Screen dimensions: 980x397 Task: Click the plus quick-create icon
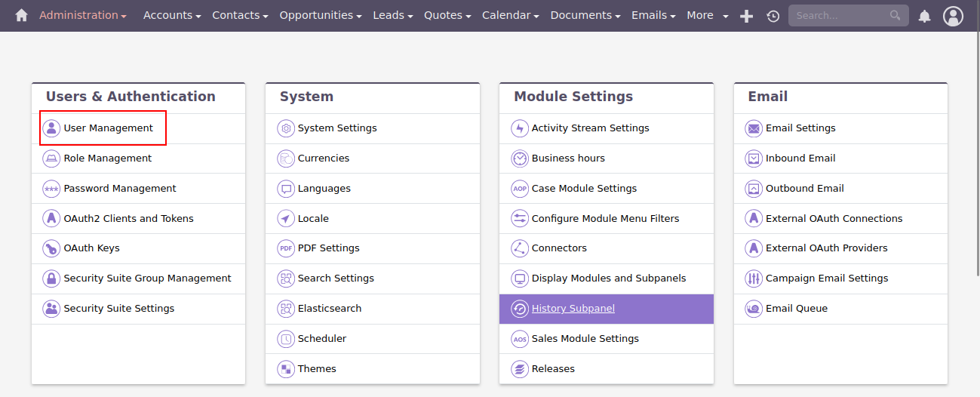[x=746, y=16]
